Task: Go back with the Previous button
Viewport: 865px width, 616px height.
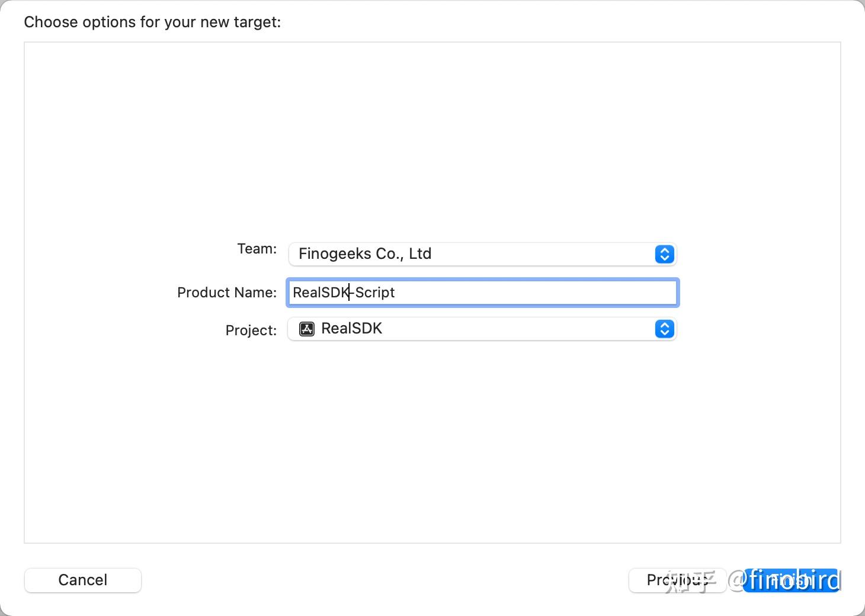Action: point(677,580)
